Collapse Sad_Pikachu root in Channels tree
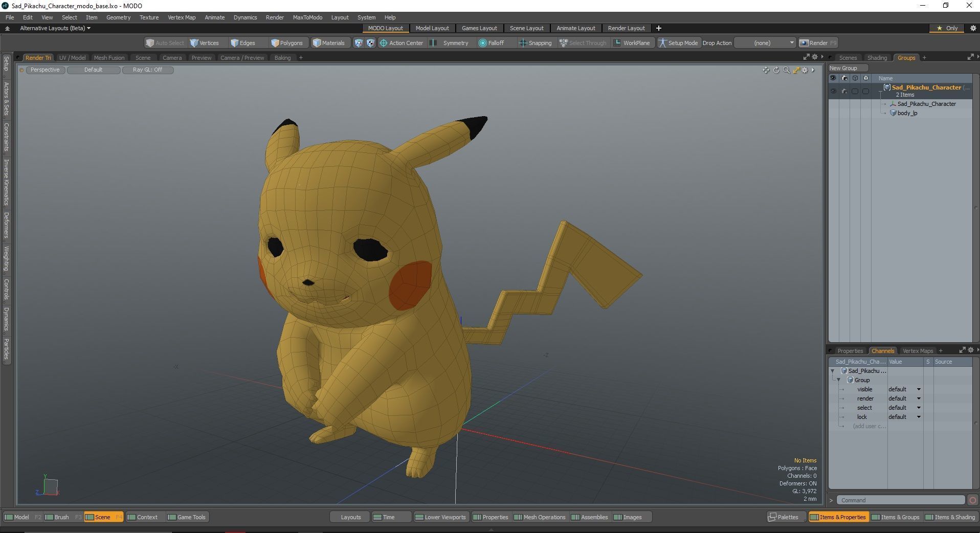The image size is (980, 533). [x=832, y=371]
